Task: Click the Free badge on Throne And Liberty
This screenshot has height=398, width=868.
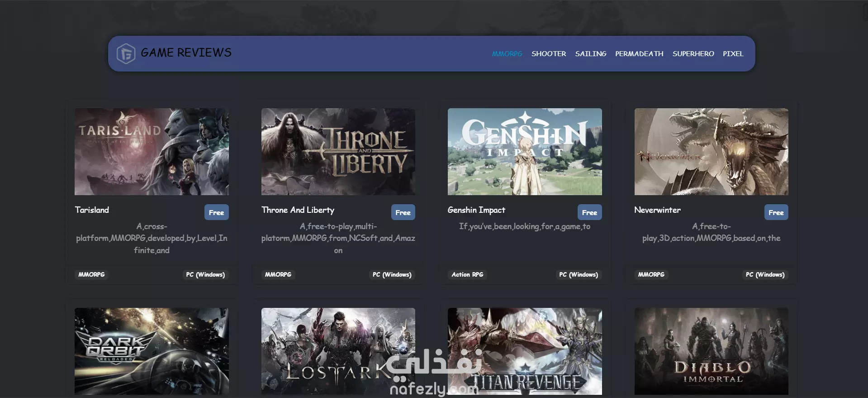Action: [x=403, y=212]
